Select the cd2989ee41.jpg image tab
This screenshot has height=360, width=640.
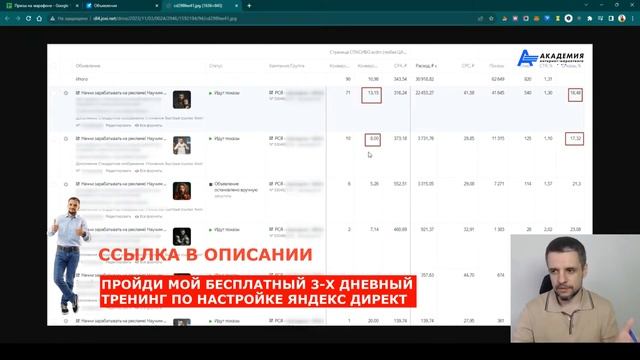[x=202, y=6]
